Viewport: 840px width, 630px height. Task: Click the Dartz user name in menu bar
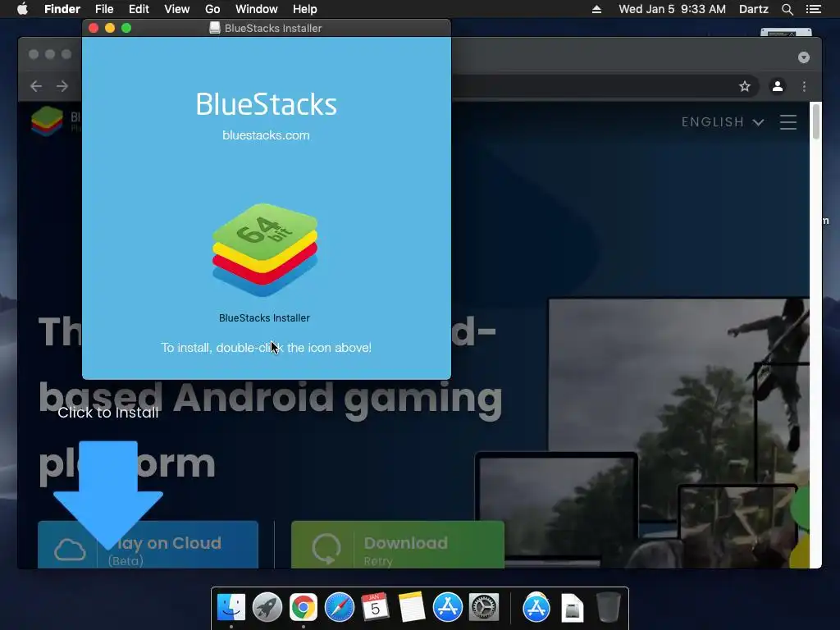point(753,9)
